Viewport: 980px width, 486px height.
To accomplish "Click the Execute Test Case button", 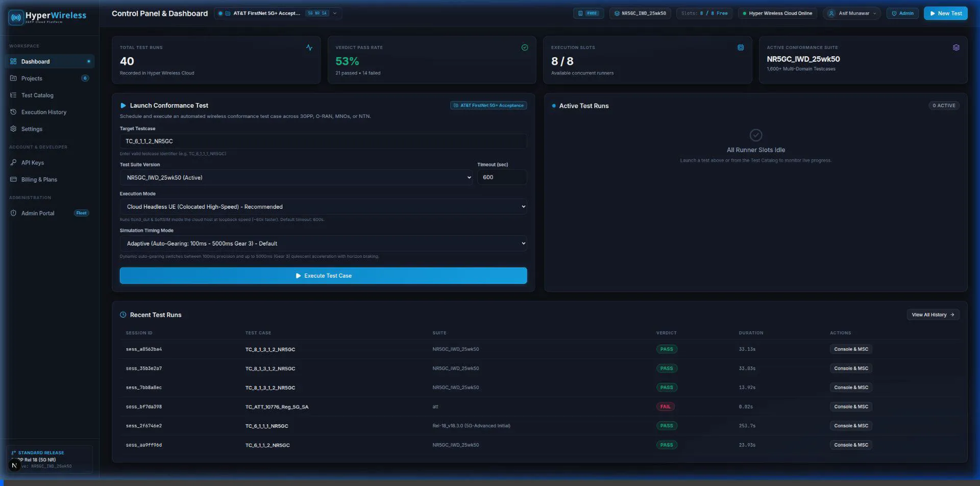I will point(323,276).
